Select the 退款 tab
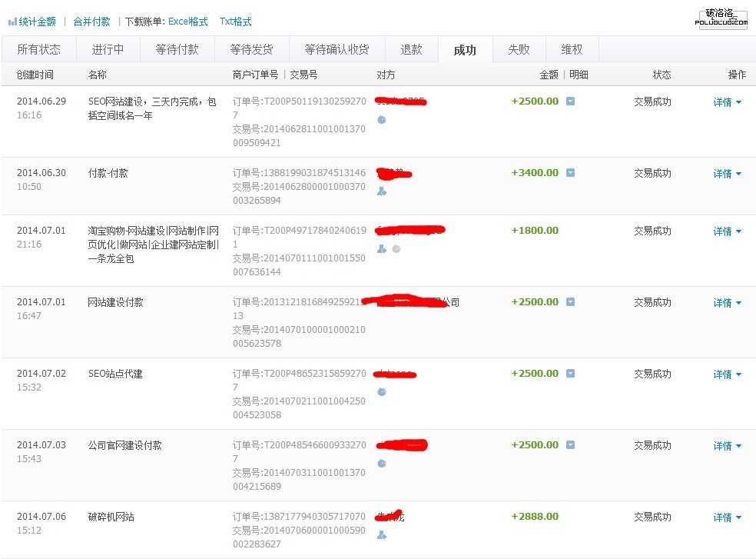The height and width of the screenshot is (559, 756). tap(411, 49)
